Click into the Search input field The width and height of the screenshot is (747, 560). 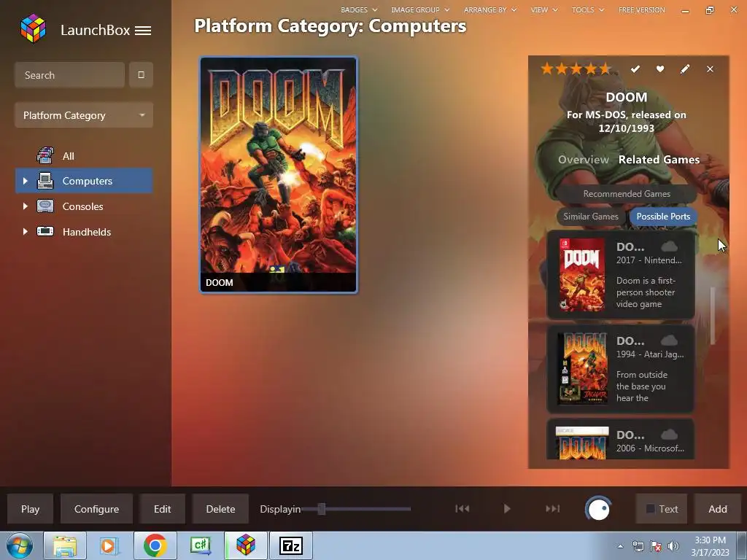click(x=69, y=75)
